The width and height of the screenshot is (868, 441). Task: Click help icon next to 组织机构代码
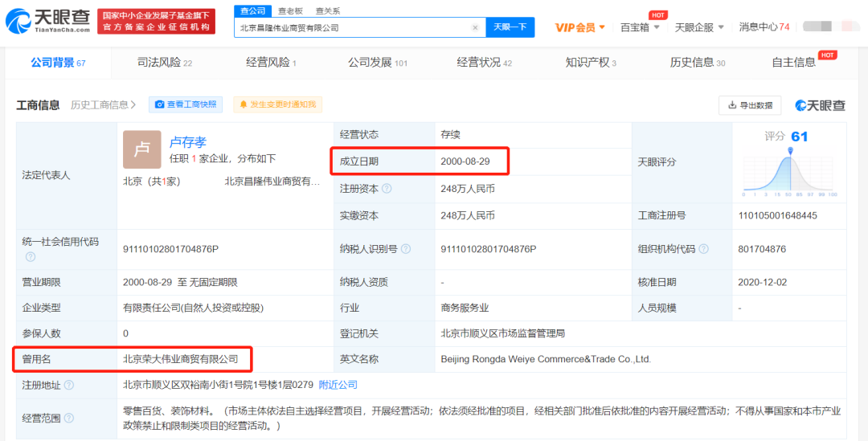pos(704,250)
